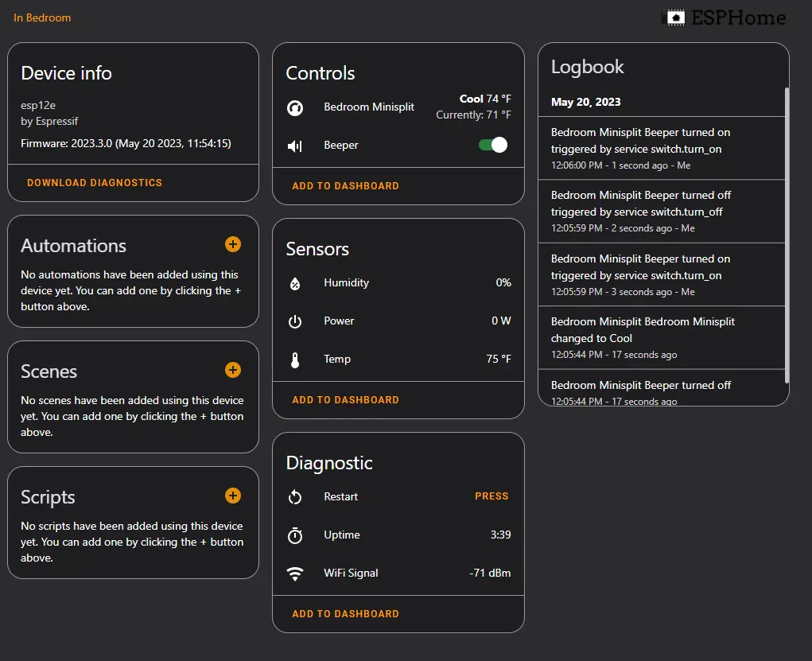Click the Temp thermometer icon
This screenshot has height=661, width=812.
pyautogui.click(x=295, y=360)
